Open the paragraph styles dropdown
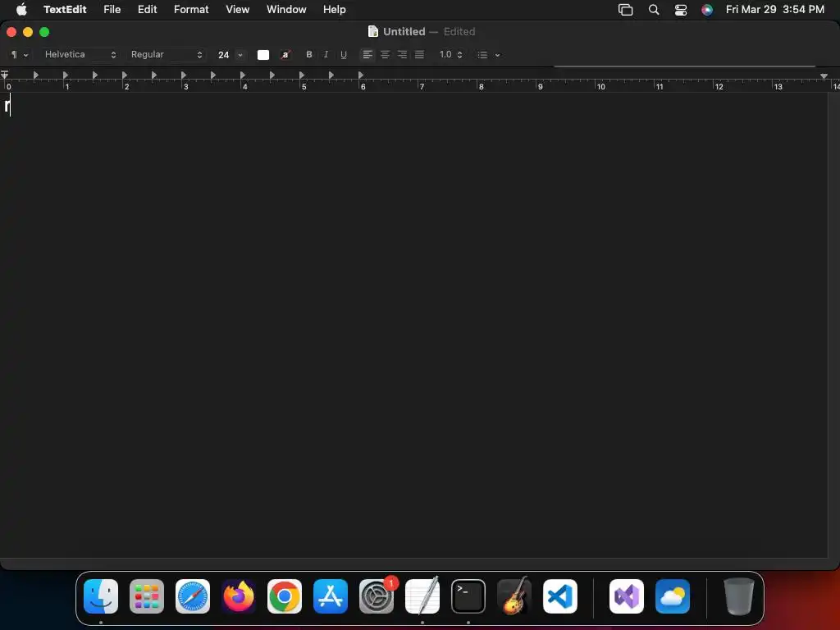The image size is (840, 630). tap(20, 55)
